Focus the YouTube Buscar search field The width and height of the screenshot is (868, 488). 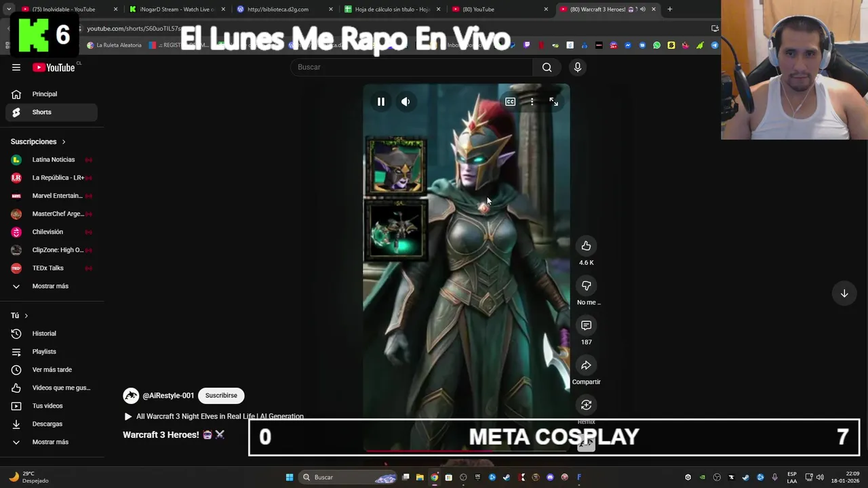412,67
